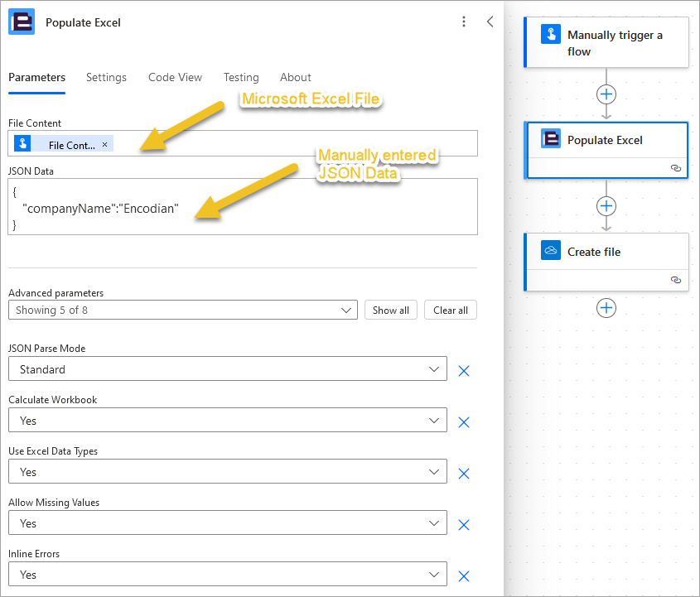Click the OneDrive icon on Create file card
The image size is (700, 597).
coord(550,250)
